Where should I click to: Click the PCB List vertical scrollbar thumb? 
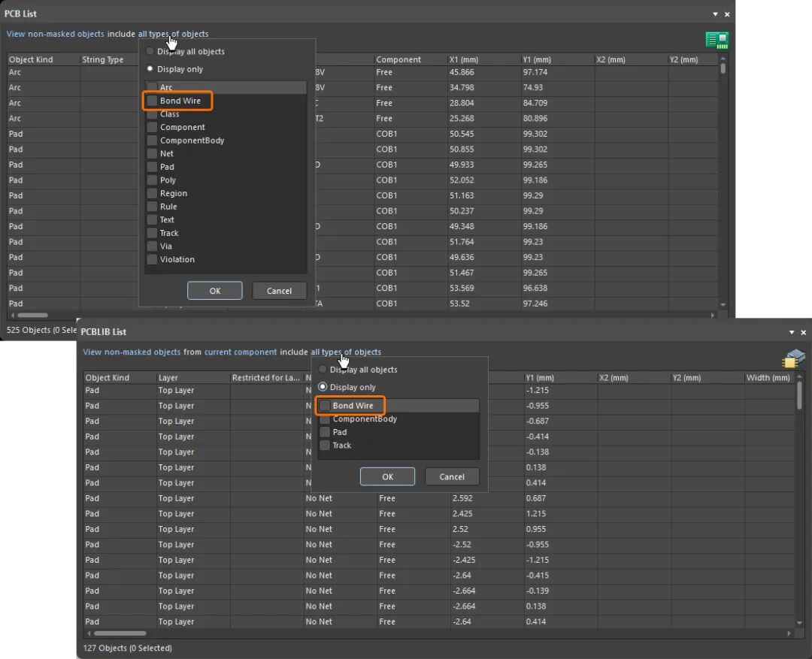(723, 68)
